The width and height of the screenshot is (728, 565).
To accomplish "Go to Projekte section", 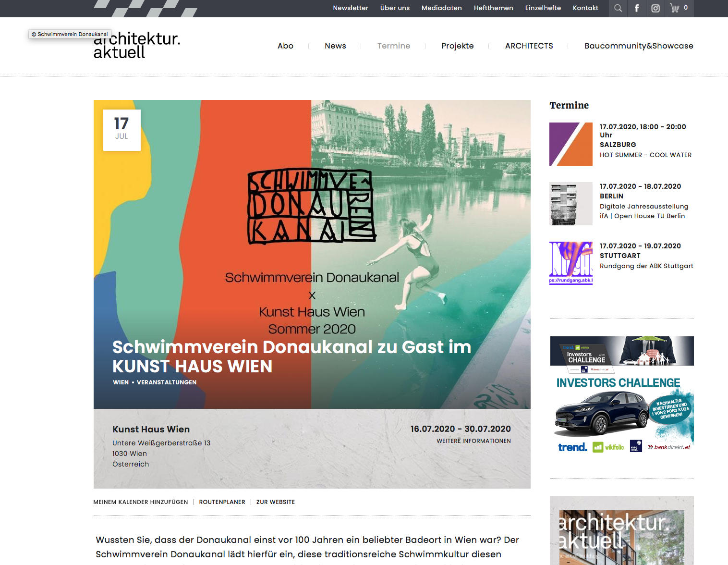I will [x=458, y=46].
